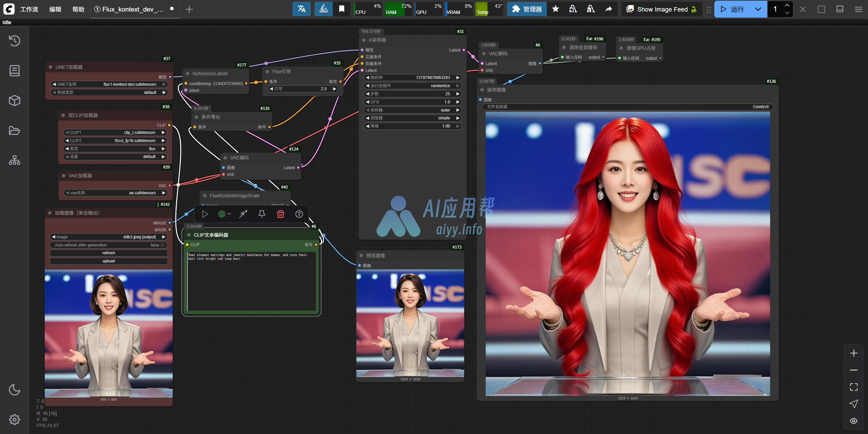Click the refresh button in load image node
The height and width of the screenshot is (434, 868).
109,253
